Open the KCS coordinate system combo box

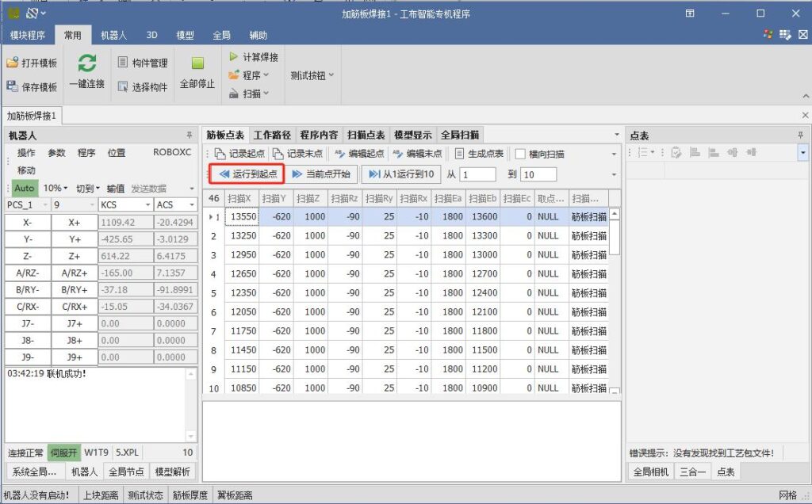tap(124, 205)
